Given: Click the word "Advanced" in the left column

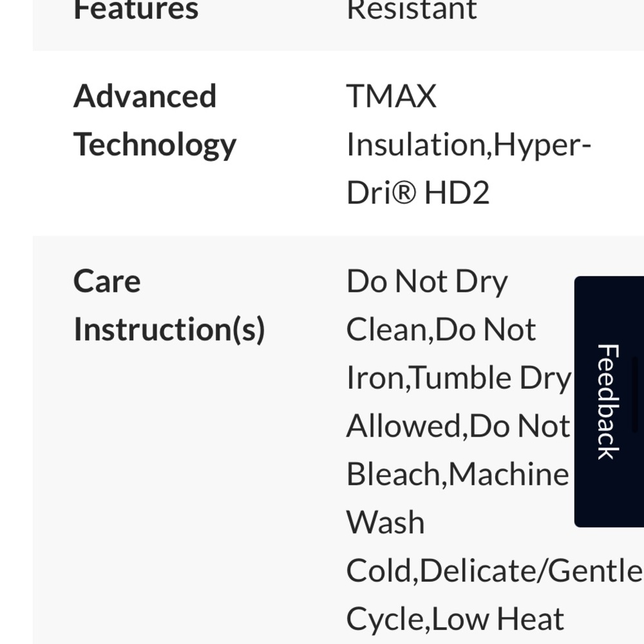Looking at the screenshot, I should 145,97.
